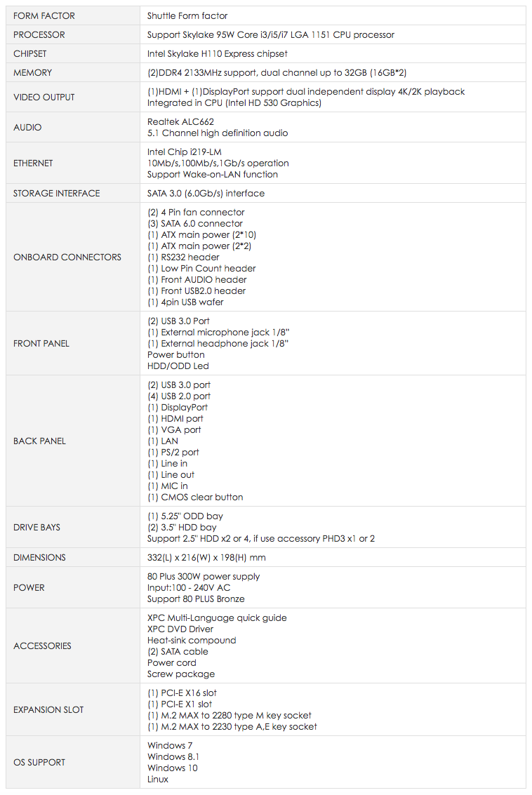Click the 80 Plus 300W power supply line

pyautogui.click(x=204, y=576)
